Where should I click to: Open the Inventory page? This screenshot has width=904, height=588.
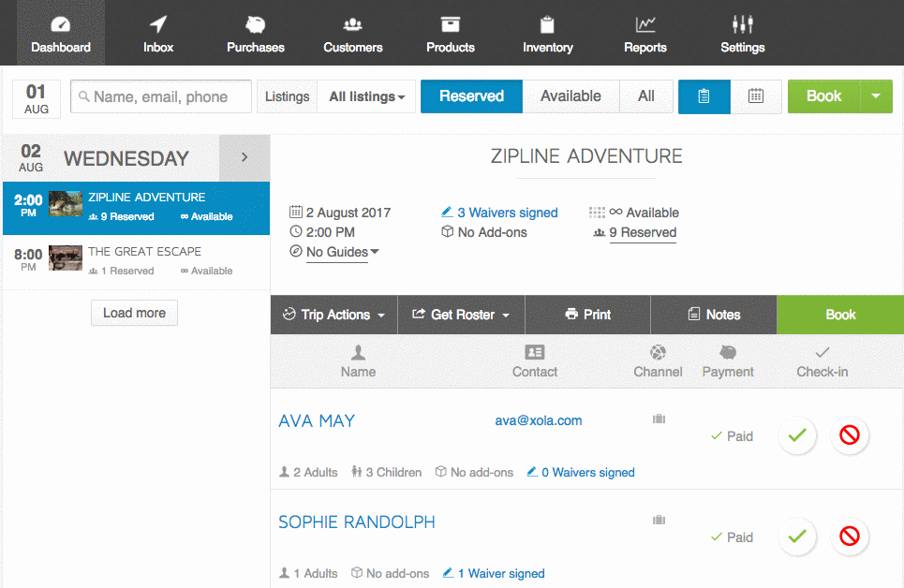[548, 34]
